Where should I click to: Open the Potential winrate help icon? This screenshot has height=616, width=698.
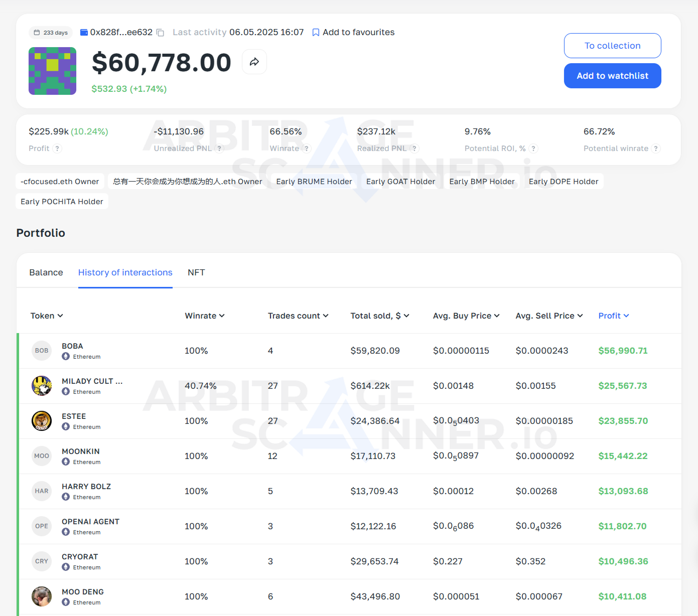tap(656, 148)
